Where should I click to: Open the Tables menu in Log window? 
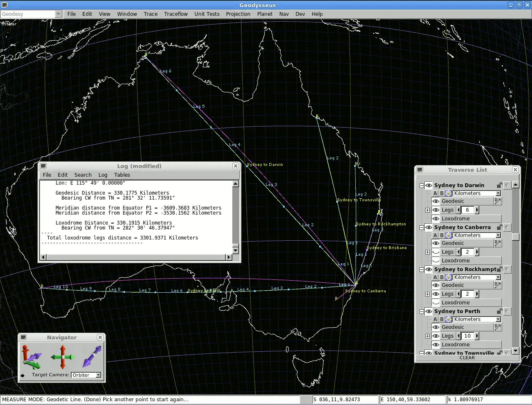point(122,175)
